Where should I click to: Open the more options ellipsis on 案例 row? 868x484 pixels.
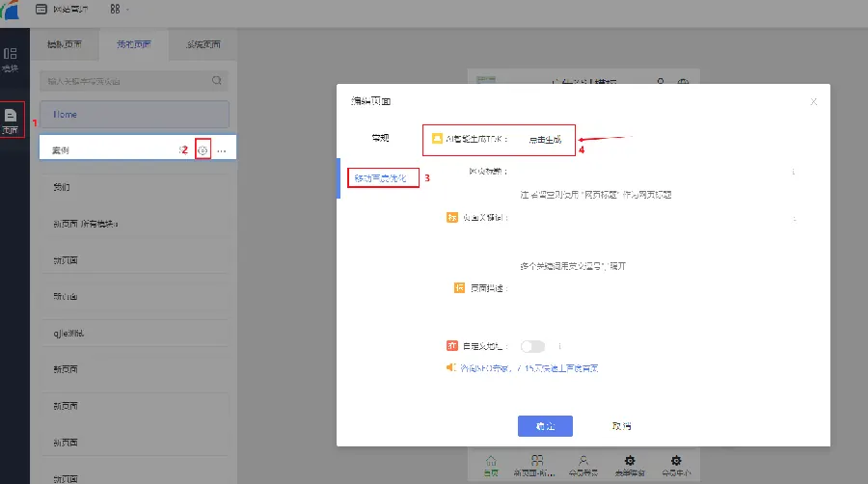point(222,150)
